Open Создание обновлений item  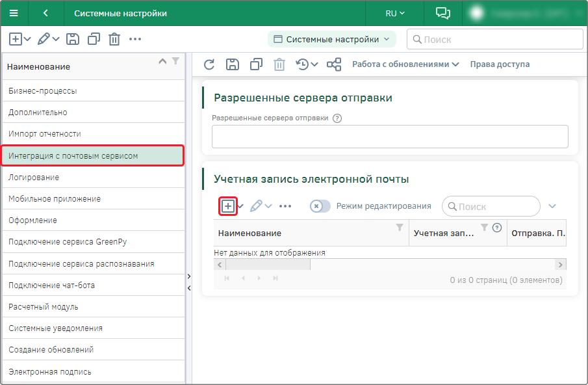[x=94, y=349]
